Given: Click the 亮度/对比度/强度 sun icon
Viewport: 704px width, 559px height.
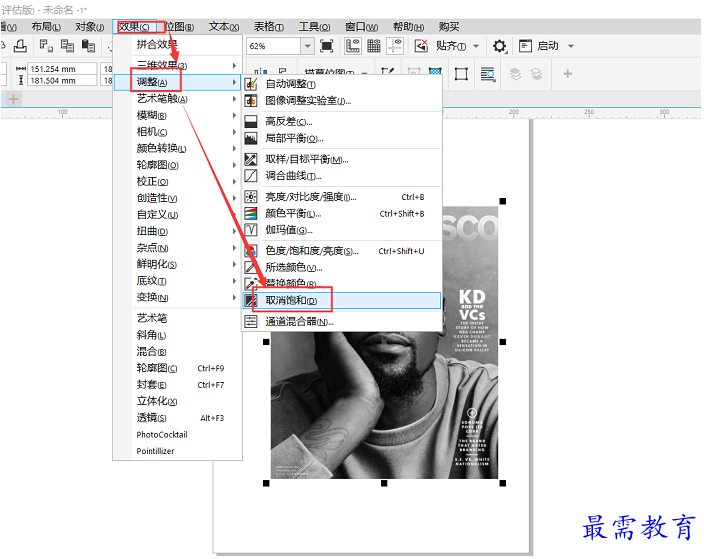Looking at the screenshot, I should click(x=251, y=197).
